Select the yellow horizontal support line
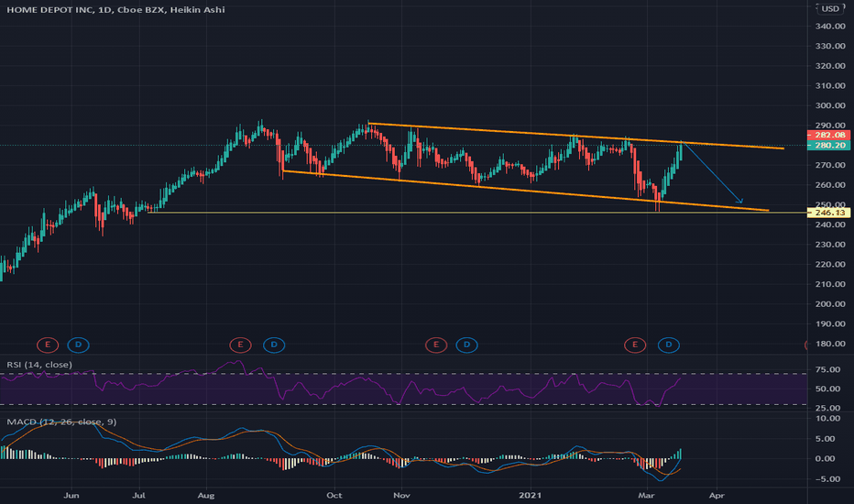The height and width of the screenshot is (504, 854). coord(476,213)
